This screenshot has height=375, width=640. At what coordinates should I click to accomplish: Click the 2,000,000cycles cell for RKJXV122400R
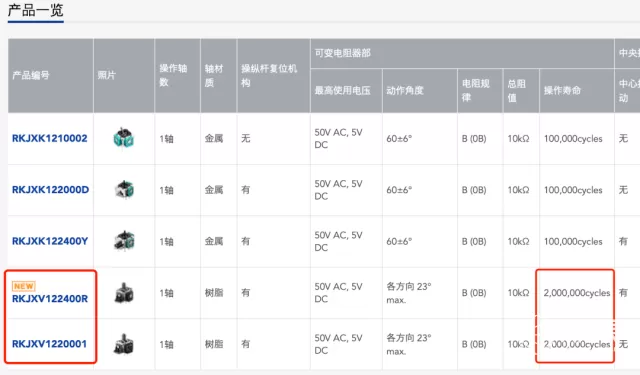click(577, 293)
